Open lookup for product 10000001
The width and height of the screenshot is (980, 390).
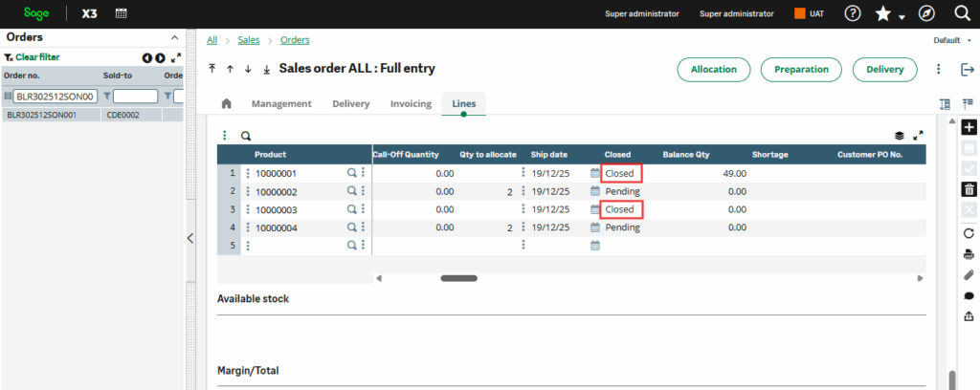pos(352,173)
